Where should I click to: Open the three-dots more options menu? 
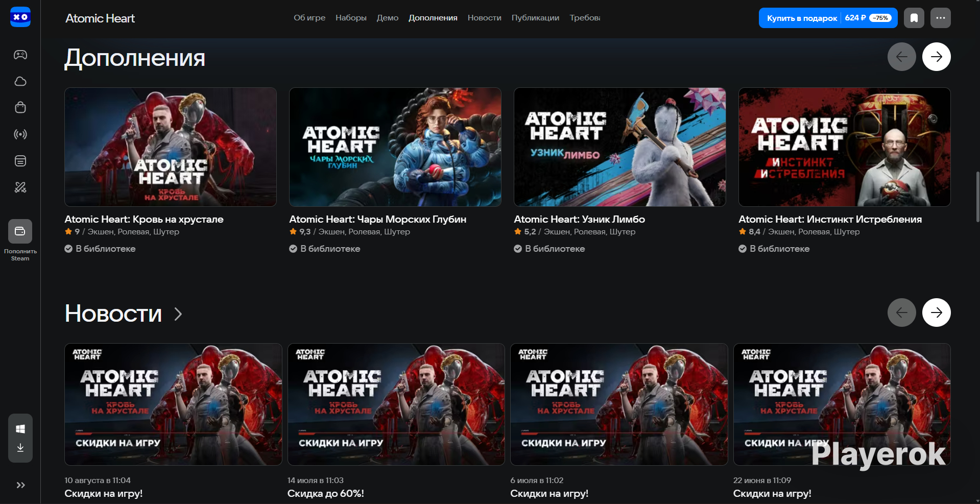pos(941,18)
